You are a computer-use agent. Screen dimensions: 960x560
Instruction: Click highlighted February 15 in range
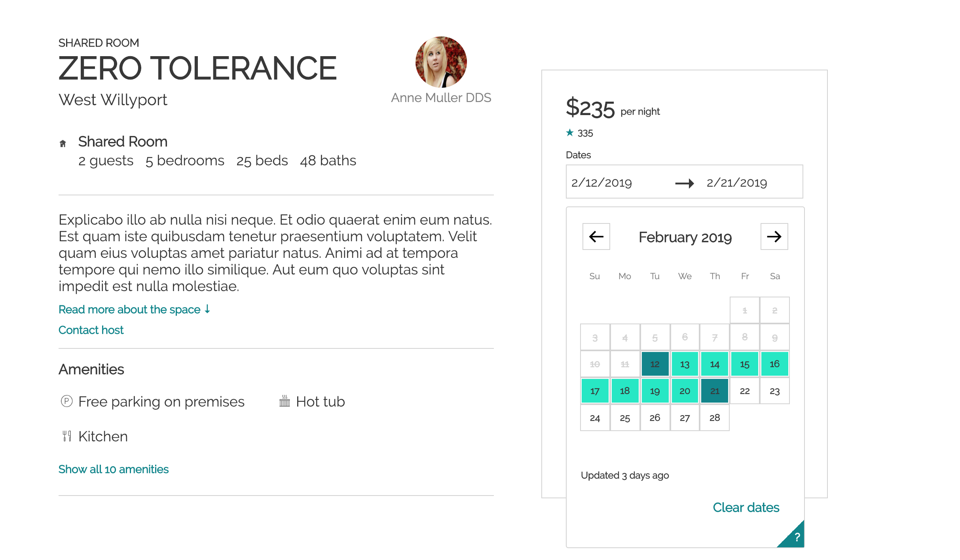745,364
